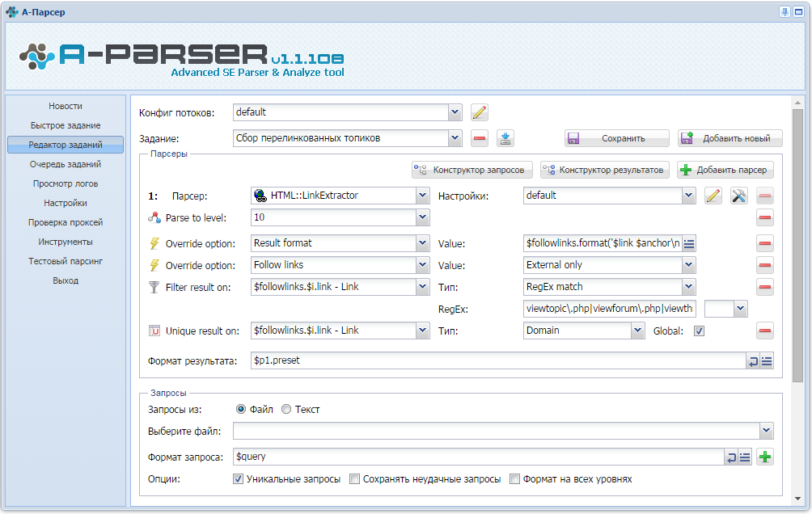The width and height of the screenshot is (812, 514).
Task: Click pencil edit icon next to Конфиг потоков
Action: pos(480,112)
